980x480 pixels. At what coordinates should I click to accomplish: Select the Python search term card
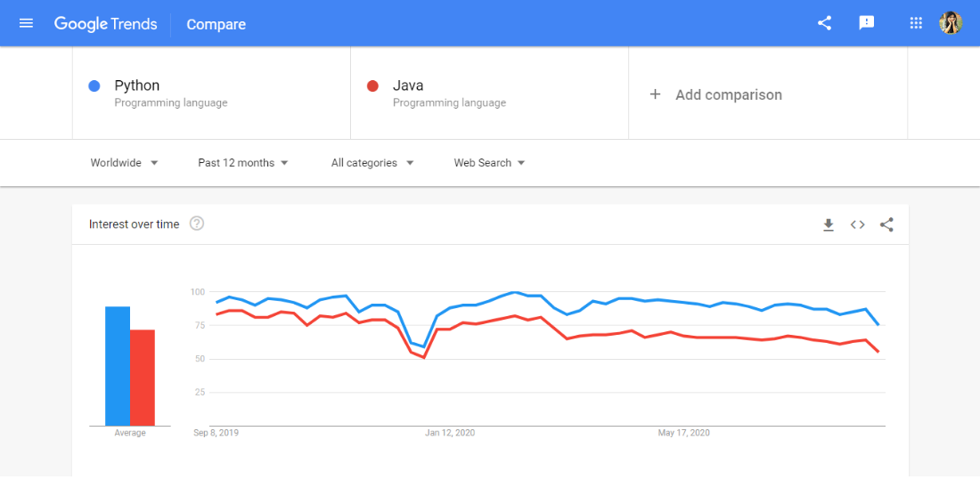[x=211, y=93]
